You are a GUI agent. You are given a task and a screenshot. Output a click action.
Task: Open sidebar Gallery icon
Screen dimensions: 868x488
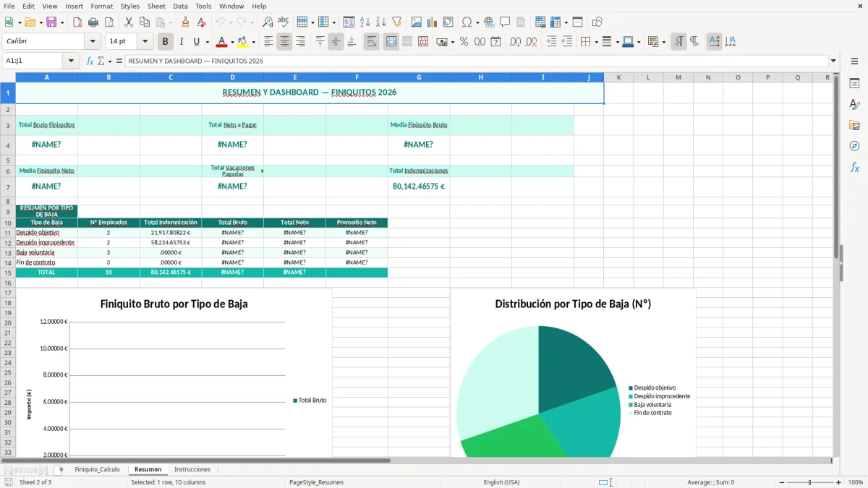click(854, 125)
